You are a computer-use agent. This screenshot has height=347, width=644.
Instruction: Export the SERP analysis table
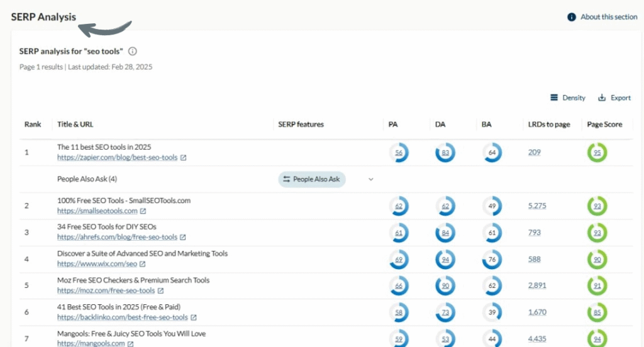614,97
